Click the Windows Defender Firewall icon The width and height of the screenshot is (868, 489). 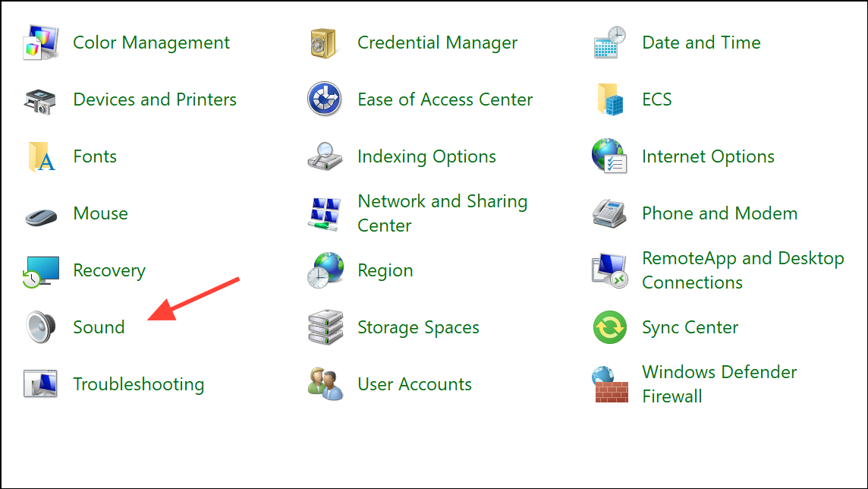click(x=610, y=384)
